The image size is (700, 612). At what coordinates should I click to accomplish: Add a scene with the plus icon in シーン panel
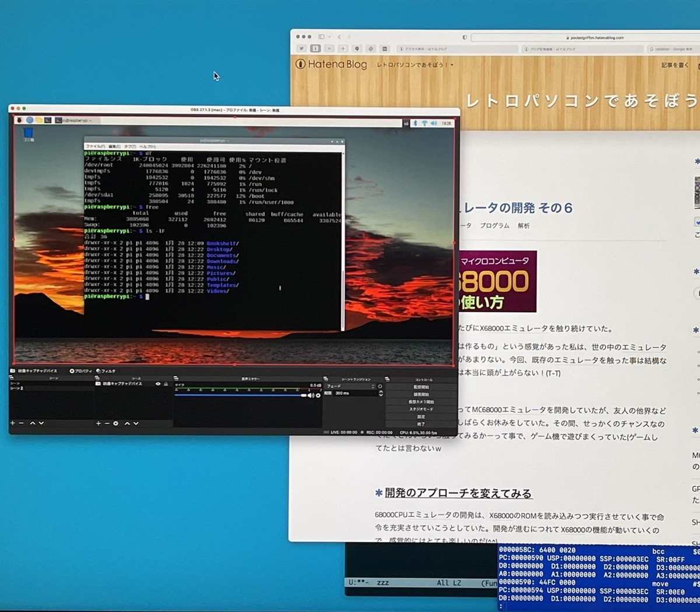click(x=12, y=423)
